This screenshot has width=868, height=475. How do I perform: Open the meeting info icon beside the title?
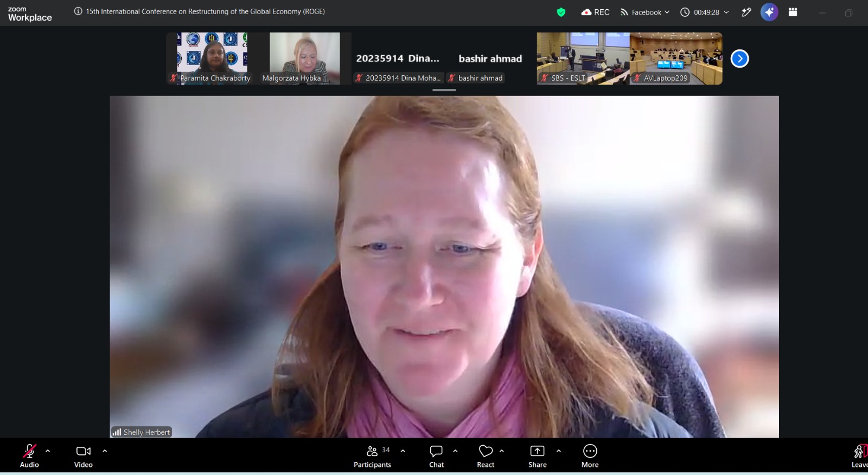point(78,11)
